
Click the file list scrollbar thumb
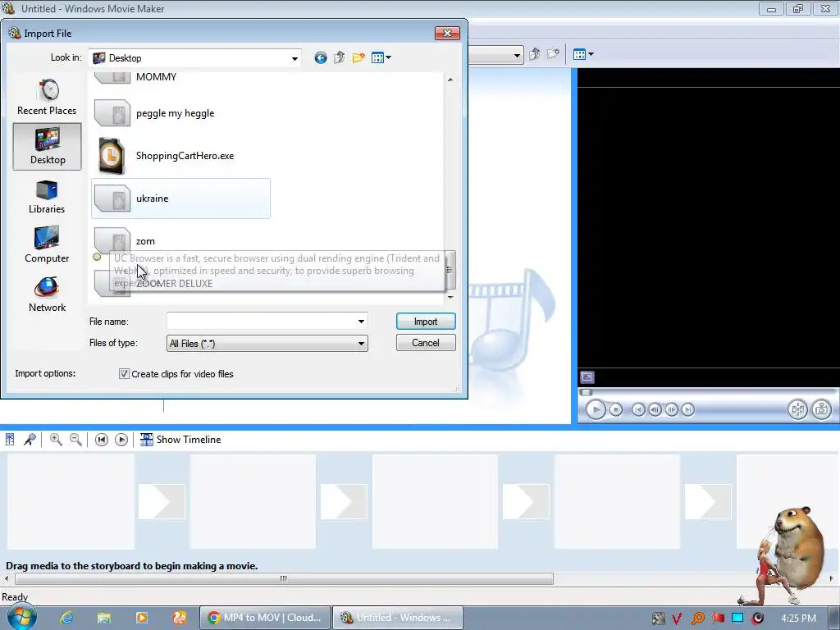[x=450, y=269]
